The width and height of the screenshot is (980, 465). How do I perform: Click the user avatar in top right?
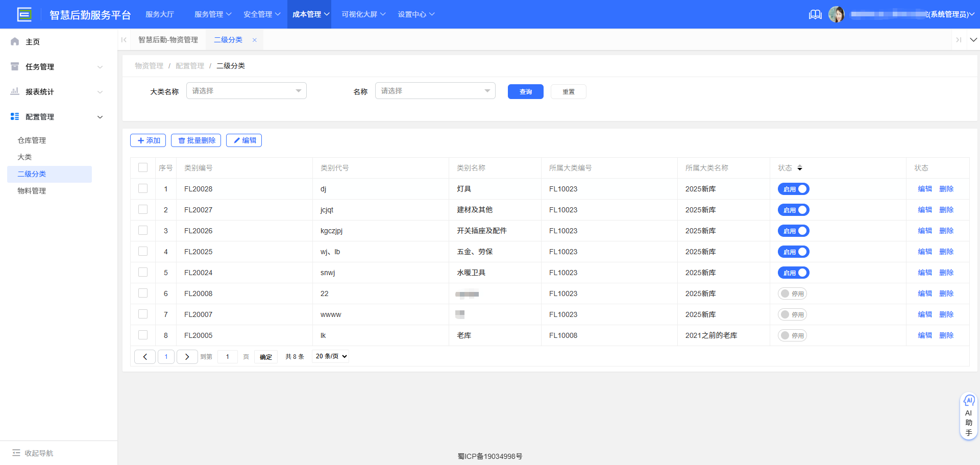coord(837,14)
